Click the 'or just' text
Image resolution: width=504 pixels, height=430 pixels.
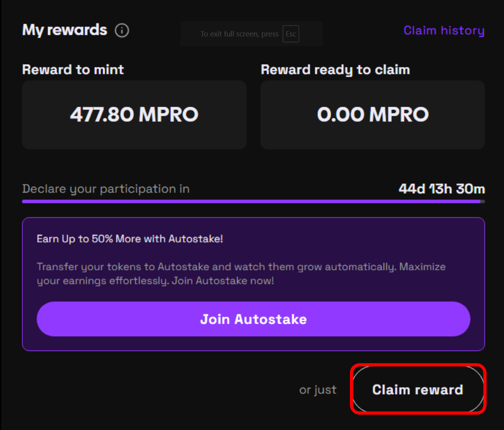pos(318,390)
